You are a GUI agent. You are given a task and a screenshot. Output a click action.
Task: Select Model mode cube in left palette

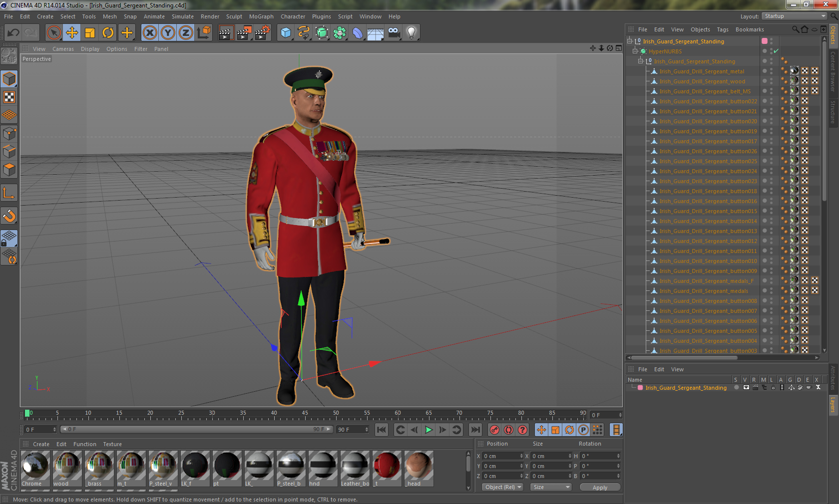(x=9, y=79)
